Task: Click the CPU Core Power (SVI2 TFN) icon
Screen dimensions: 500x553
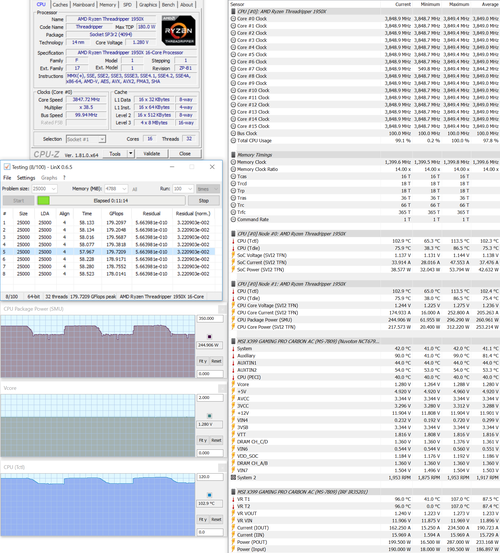Action: click(x=233, y=327)
